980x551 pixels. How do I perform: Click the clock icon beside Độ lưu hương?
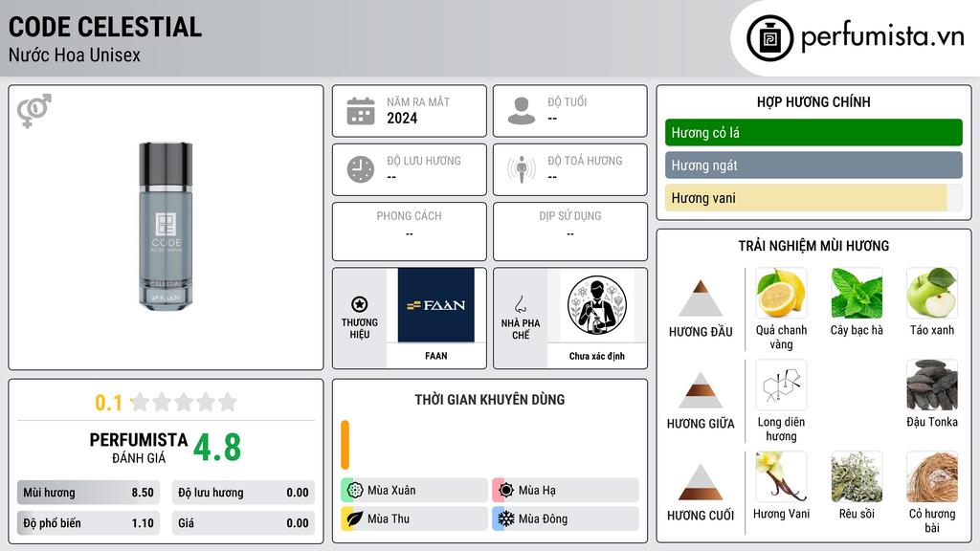click(361, 169)
